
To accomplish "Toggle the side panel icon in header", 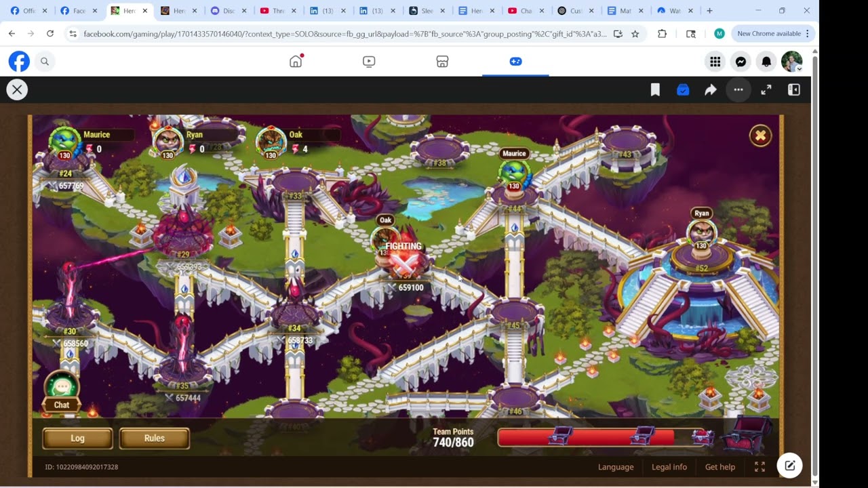I will point(793,89).
